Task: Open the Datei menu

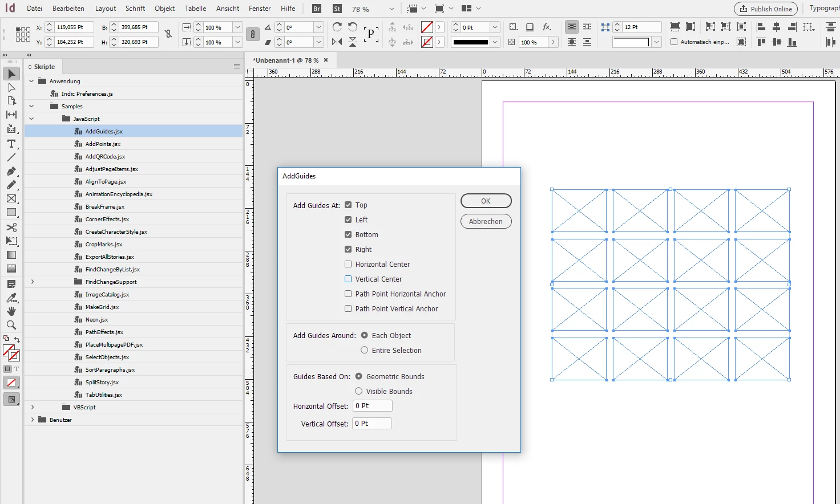Action: (x=34, y=9)
